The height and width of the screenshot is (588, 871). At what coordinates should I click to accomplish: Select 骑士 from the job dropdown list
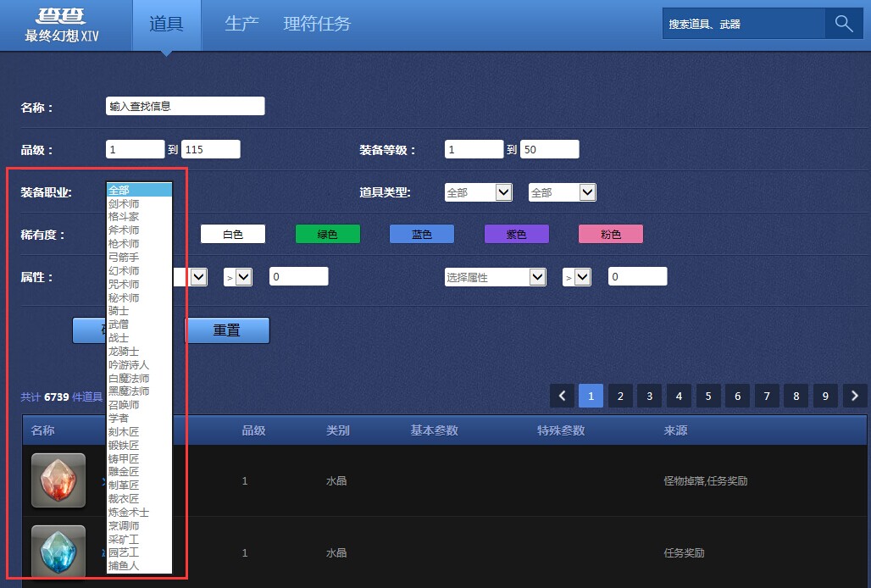coord(119,311)
